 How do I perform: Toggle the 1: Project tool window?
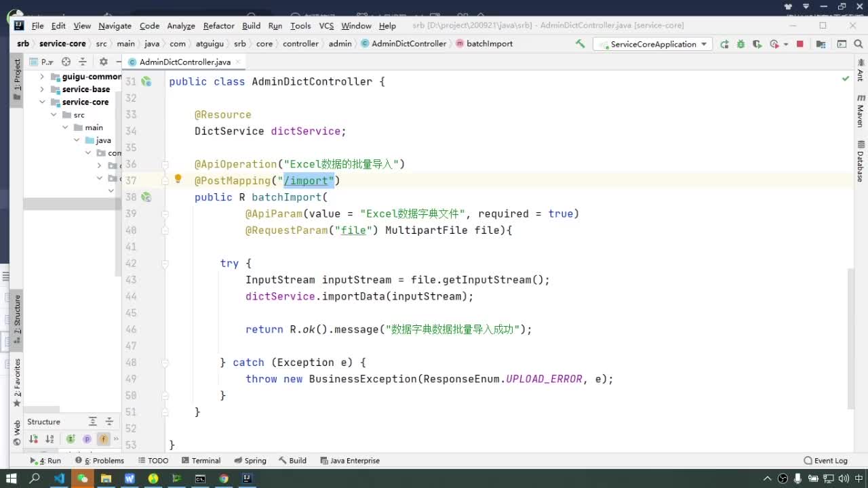(x=17, y=80)
